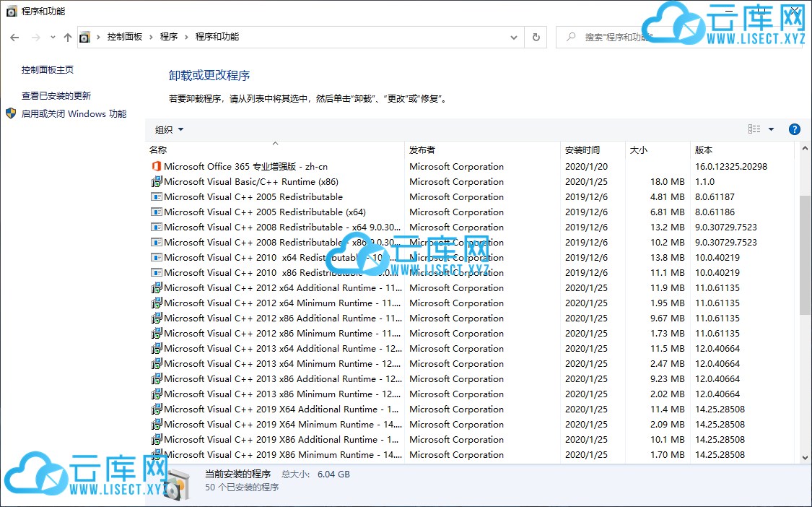Click the change view icon
Screen dimensions: 812x507
754,129
